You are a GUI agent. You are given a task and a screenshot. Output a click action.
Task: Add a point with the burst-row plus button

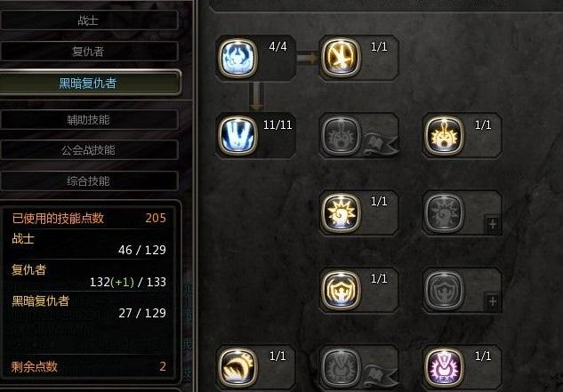click(x=493, y=224)
